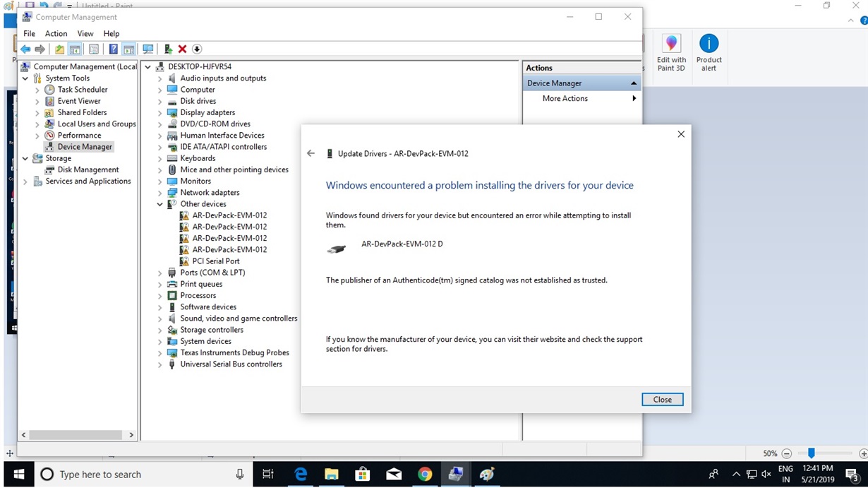The height and width of the screenshot is (488, 868).
Task: Click the taskbar search box
Action: (143, 475)
